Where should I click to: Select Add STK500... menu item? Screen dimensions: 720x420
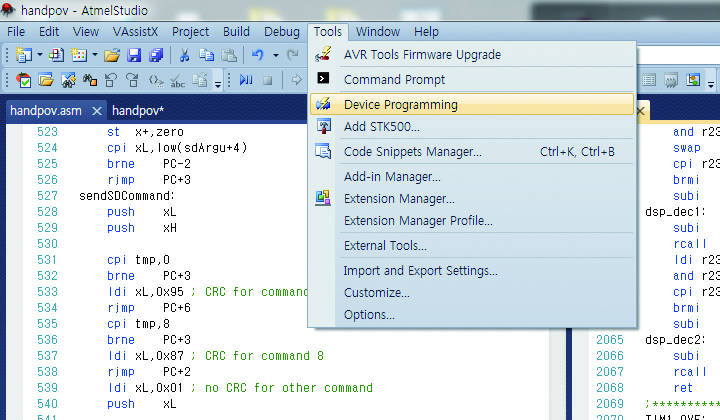tap(472, 127)
